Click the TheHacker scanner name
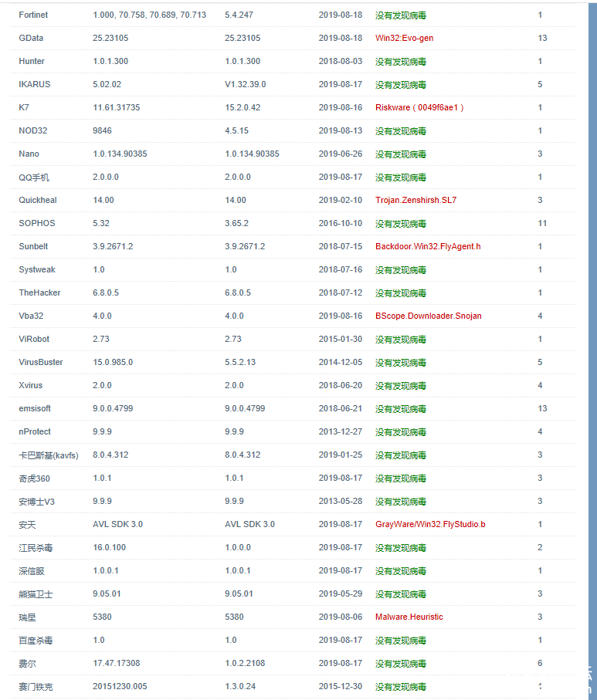Image resolution: width=597 pixels, height=700 pixels. (39, 293)
